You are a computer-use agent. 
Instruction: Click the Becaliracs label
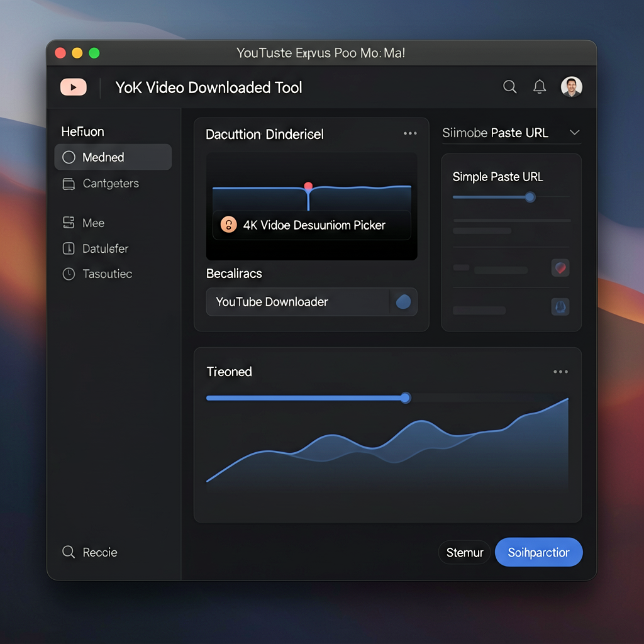point(234,274)
